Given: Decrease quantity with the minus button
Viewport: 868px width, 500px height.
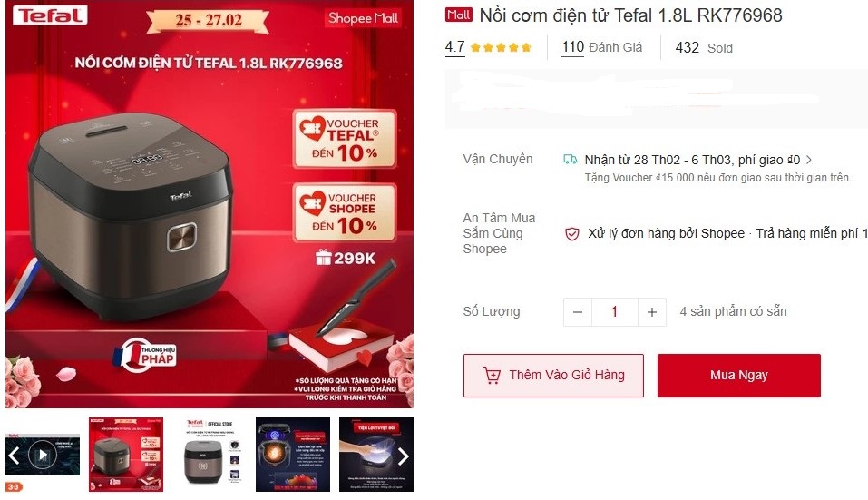Looking at the screenshot, I should (578, 312).
